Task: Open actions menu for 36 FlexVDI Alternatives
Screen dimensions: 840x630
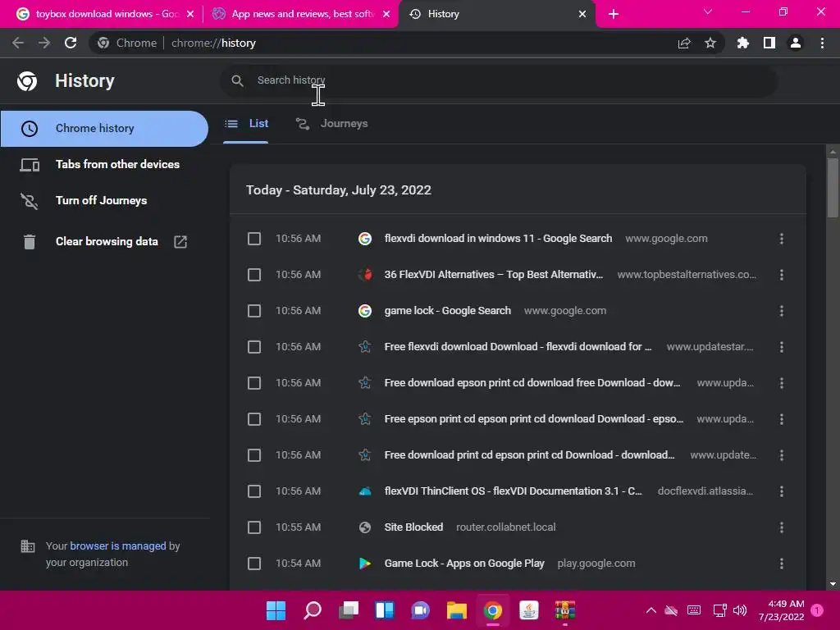Action: point(782,275)
